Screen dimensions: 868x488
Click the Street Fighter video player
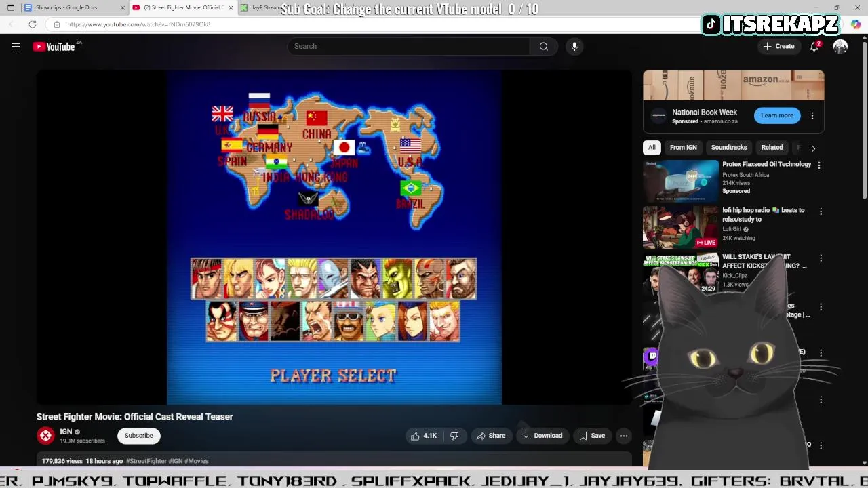(x=334, y=237)
